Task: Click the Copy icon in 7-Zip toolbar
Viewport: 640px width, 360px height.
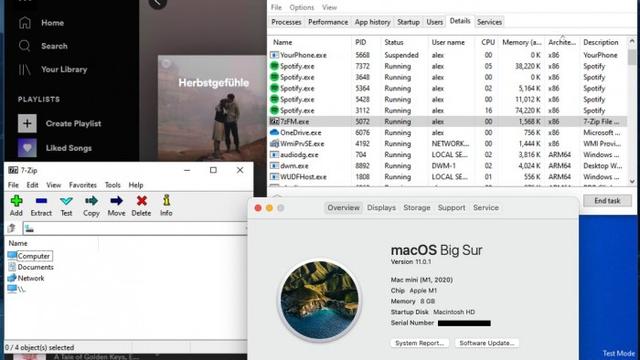Action: tap(91, 201)
